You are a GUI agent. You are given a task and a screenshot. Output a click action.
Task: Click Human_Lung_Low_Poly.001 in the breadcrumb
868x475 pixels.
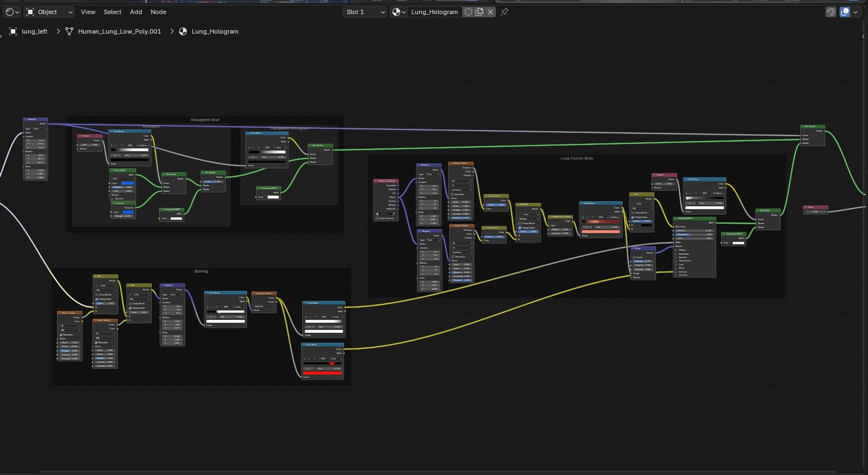tap(119, 31)
